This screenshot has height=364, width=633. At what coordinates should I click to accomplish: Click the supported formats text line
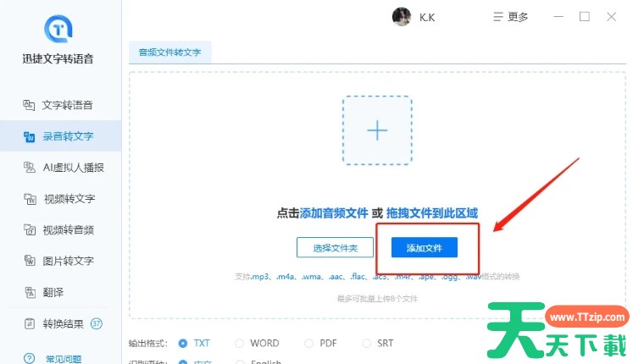coord(377,277)
